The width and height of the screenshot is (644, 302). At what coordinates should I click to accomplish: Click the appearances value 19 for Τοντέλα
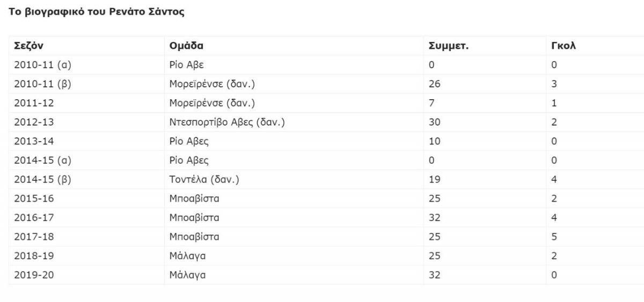coord(485,180)
